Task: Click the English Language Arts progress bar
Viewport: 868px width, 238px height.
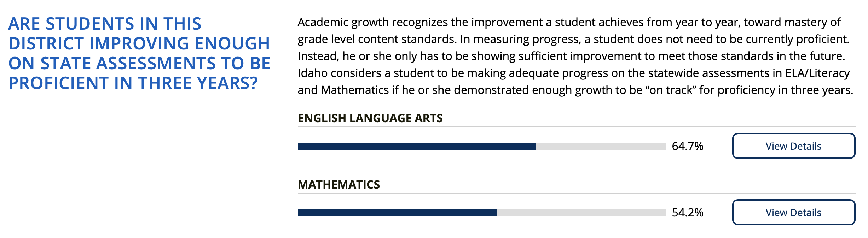Action: point(482,146)
